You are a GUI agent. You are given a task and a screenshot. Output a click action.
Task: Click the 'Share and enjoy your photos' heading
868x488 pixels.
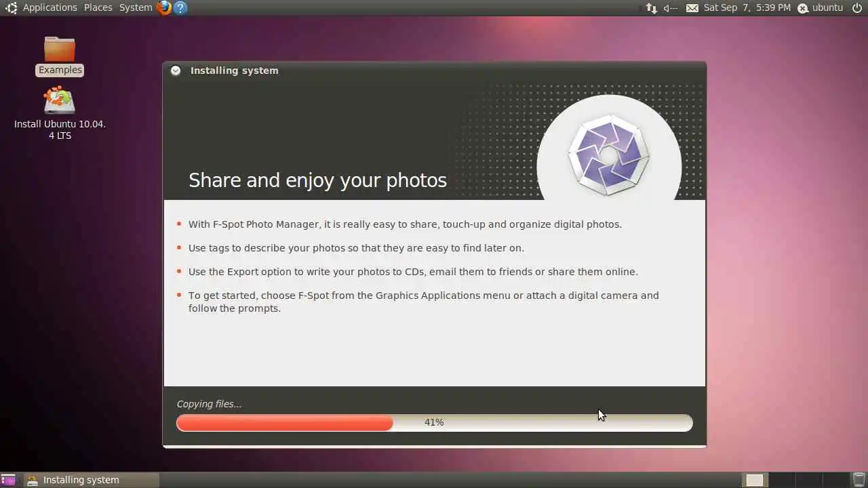pos(317,180)
